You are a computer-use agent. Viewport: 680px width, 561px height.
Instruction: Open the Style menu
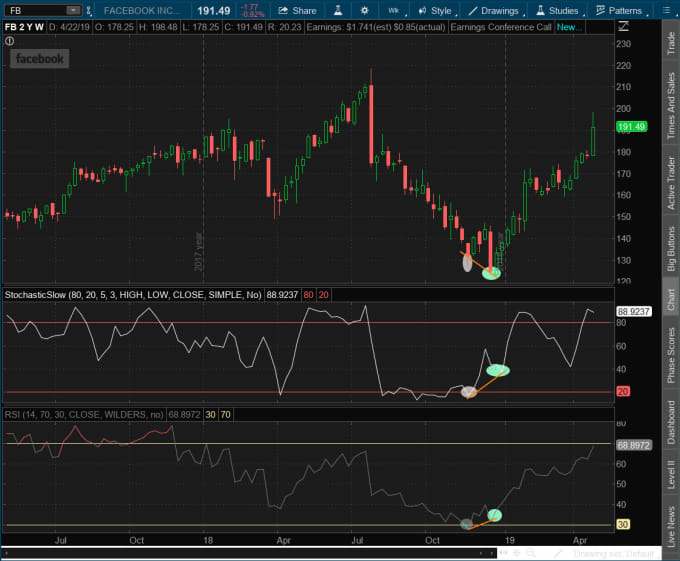click(x=437, y=11)
